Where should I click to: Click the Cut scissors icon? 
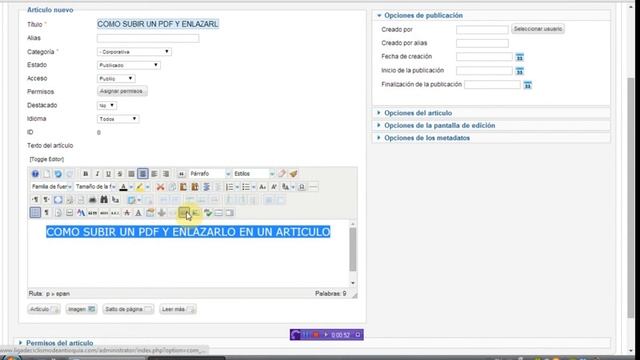(160, 187)
